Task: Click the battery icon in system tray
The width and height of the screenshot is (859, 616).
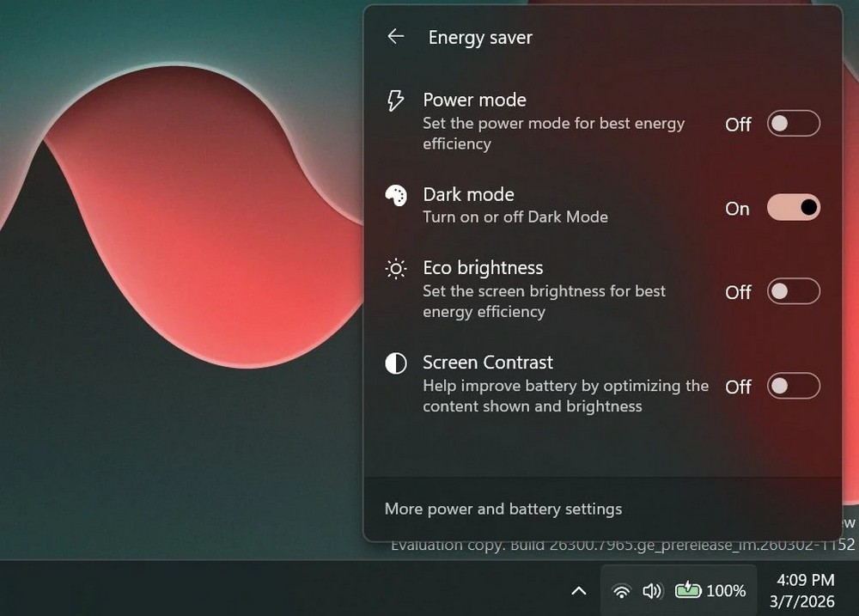Action: click(x=687, y=589)
